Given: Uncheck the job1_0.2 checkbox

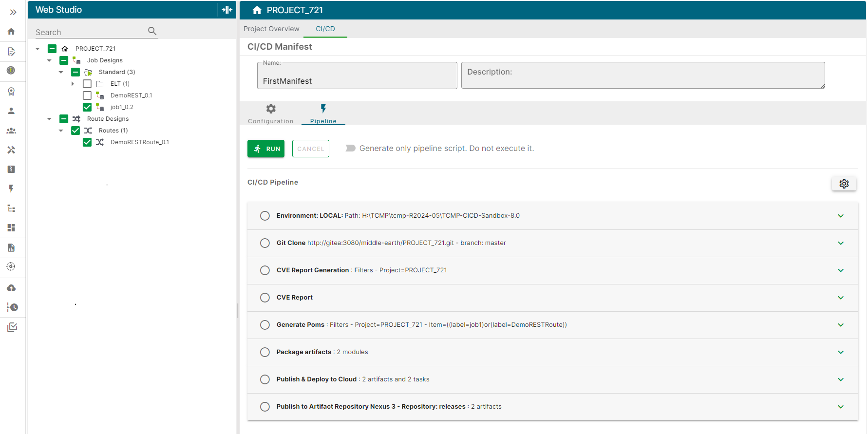Looking at the screenshot, I should pyautogui.click(x=87, y=107).
